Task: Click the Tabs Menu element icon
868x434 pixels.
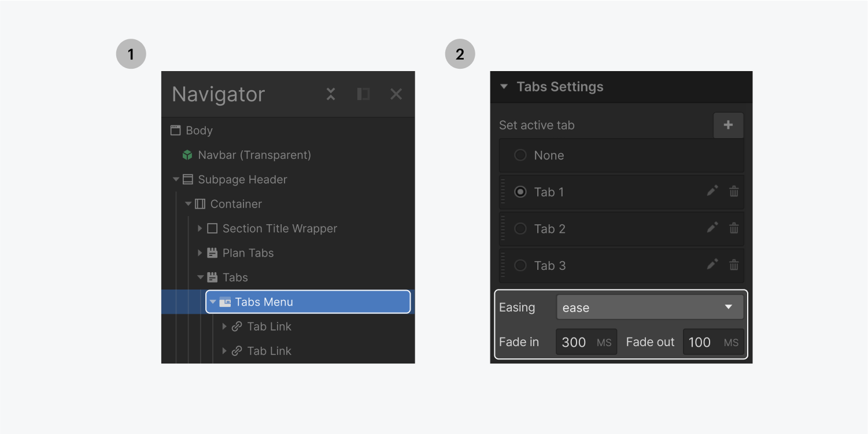Action: click(225, 301)
